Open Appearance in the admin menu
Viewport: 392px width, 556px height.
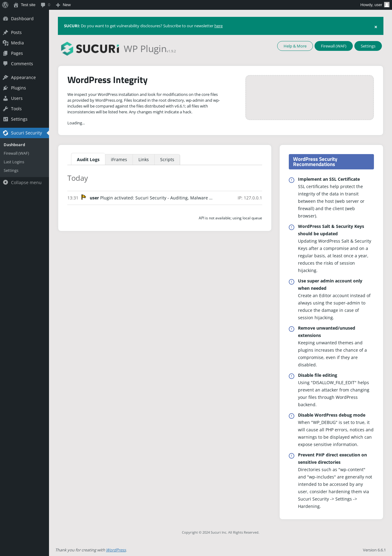pos(24,78)
